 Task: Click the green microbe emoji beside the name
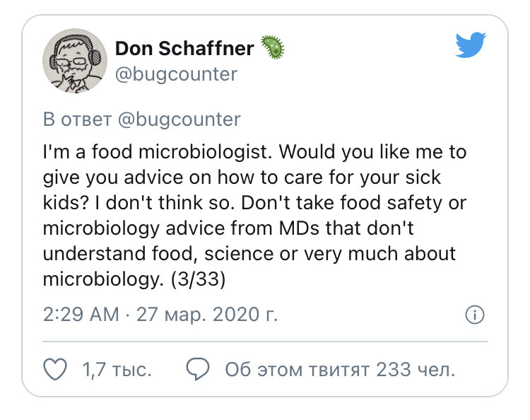pyautogui.click(x=273, y=47)
